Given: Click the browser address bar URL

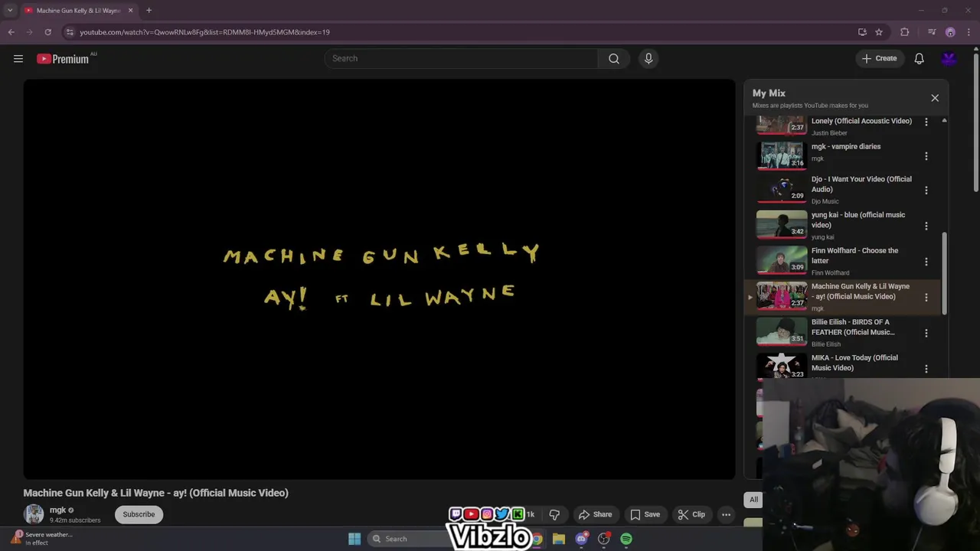Looking at the screenshot, I should tap(204, 32).
